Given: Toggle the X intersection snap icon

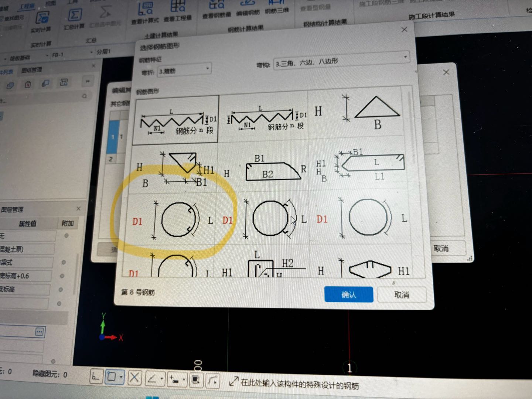Looking at the screenshot, I should 134,378.
